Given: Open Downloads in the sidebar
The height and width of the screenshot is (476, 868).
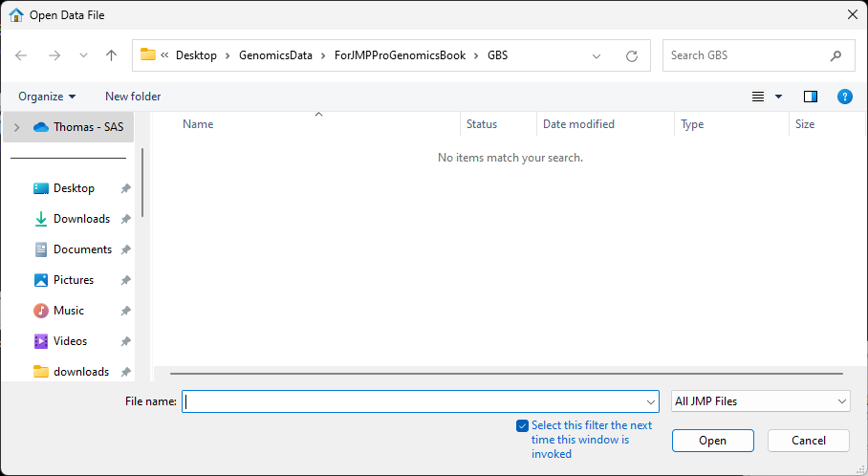Looking at the screenshot, I should [81, 219].
